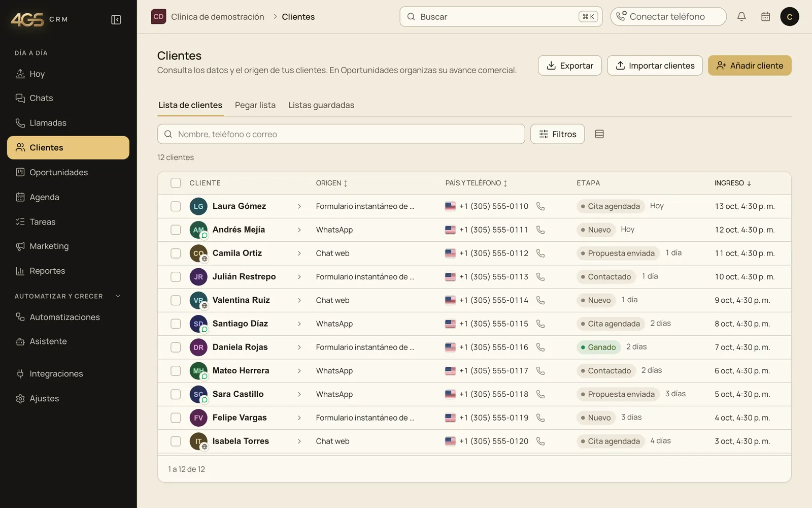The height and width of the screenshot is (508, 812).
Task: Go to Oportunidades in sidebar
Action: point(68,172)
